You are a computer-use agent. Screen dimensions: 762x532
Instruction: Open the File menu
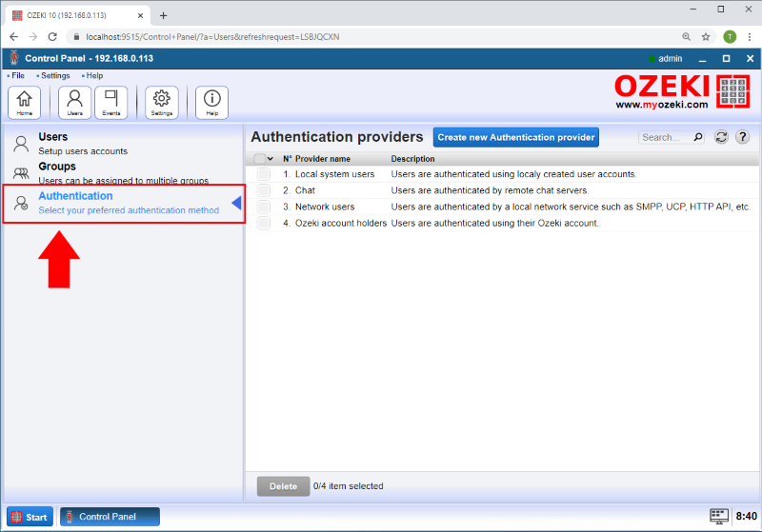coord(18,76)
